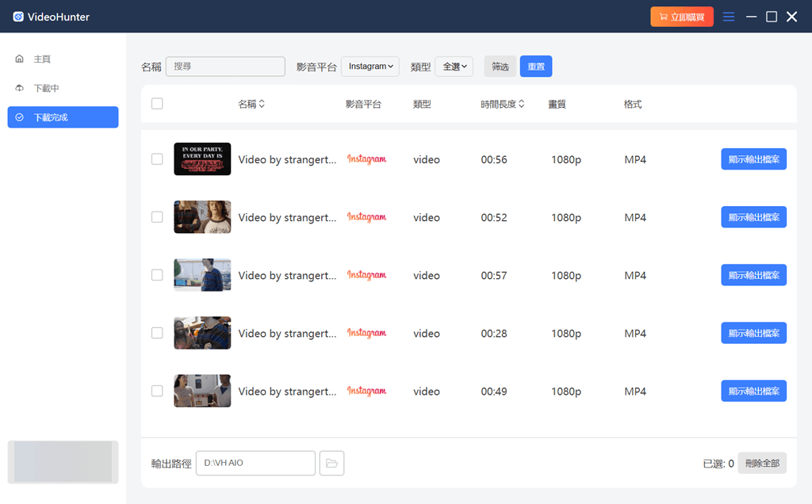Click the shopping cart 立即購買 button
Viewport: 812px width, 504px height.
click(682, 17)
